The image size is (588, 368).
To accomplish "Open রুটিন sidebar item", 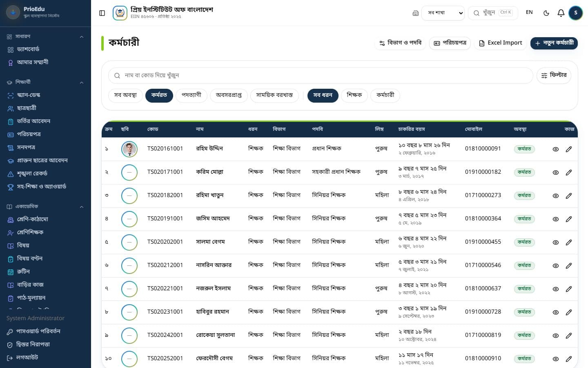I will (x=45, y=272).
